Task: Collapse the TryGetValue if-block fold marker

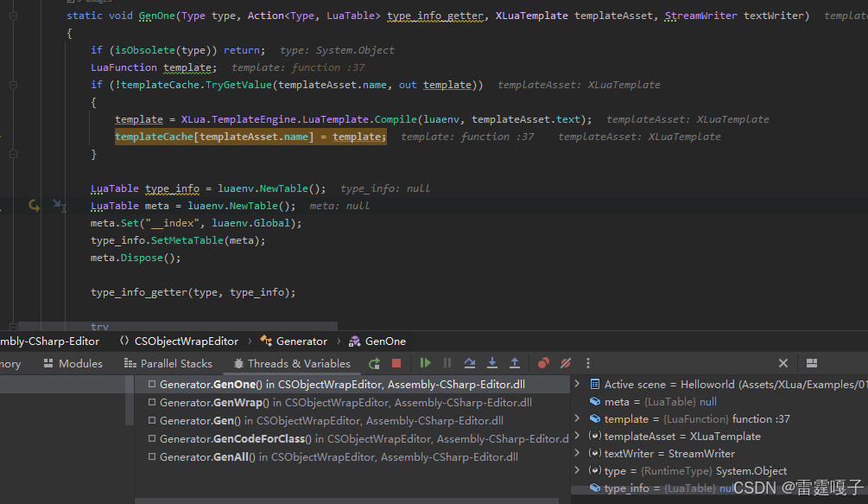Action: (13, 86)
